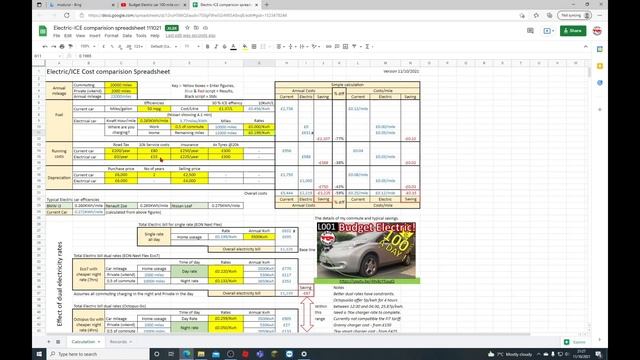Open Microsoft Edge from the taskbar
The height and width of the screenshot is (360, 640).
pos(186,354)
